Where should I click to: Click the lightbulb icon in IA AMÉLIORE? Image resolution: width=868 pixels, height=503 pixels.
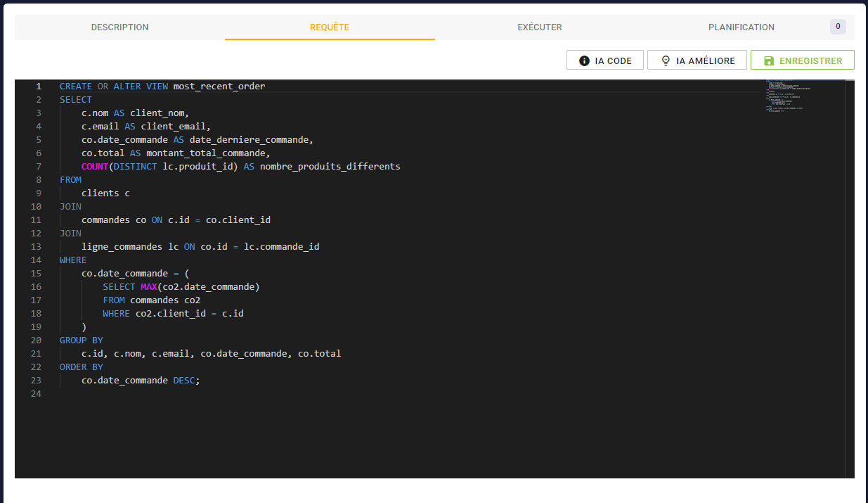(666, 61)
